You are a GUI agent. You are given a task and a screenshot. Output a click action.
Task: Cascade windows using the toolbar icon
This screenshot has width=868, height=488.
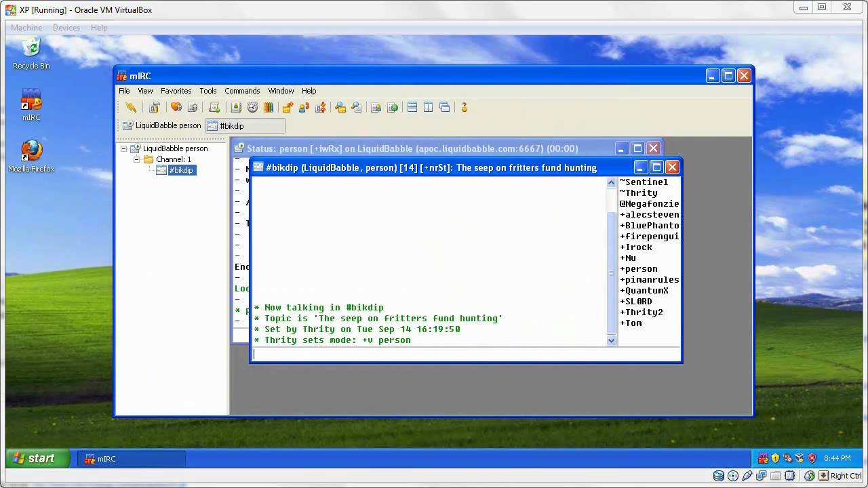pos(445,107)
